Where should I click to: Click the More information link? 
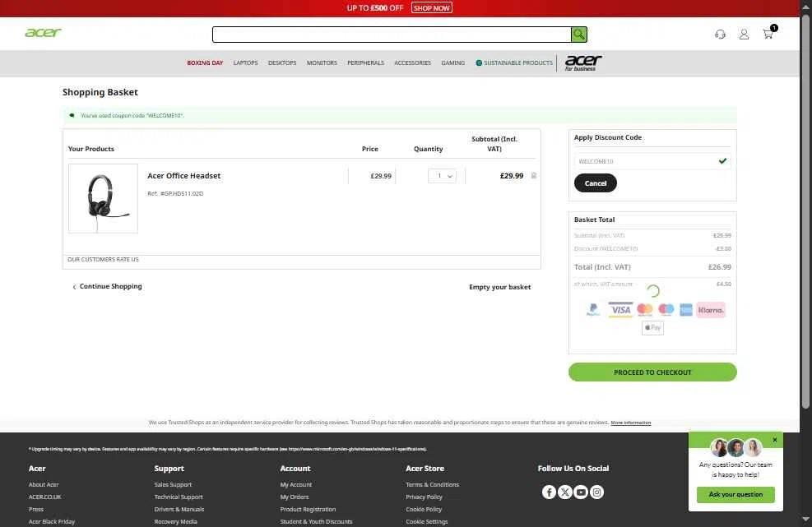(631, 423)
